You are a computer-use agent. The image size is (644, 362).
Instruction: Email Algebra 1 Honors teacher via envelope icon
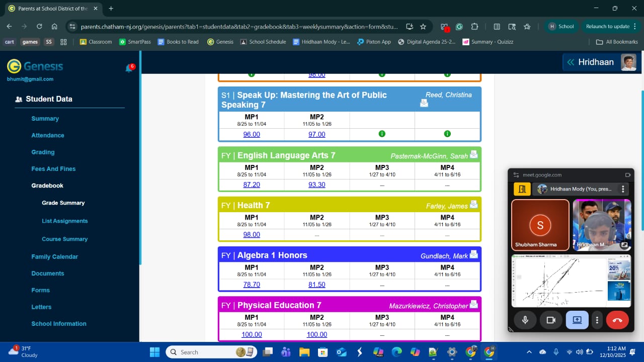473,254
